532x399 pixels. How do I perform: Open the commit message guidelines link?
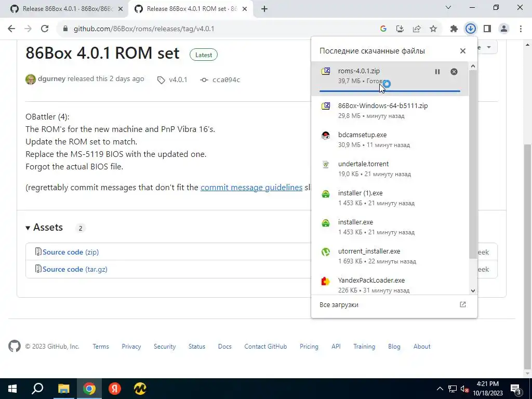point(251,187)
